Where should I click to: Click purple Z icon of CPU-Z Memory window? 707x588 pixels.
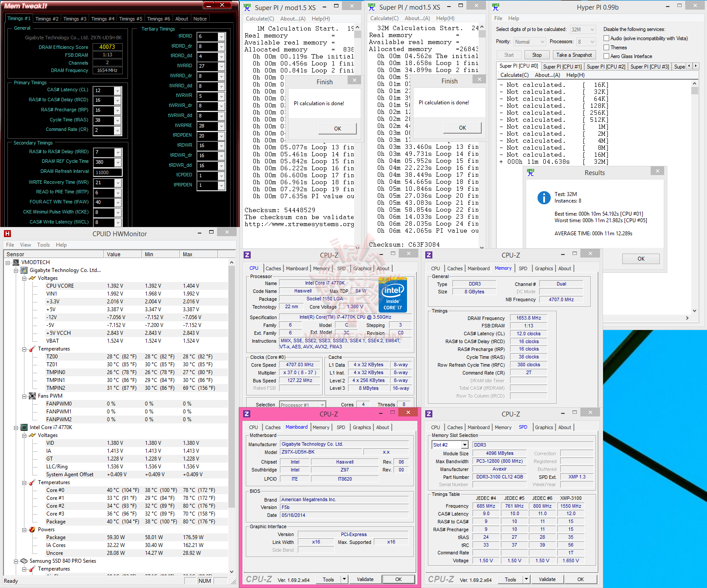coord(429,255)
